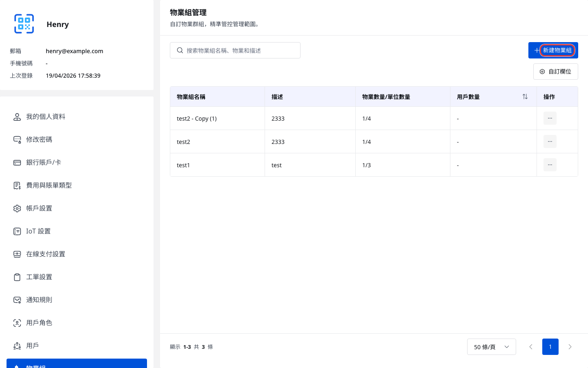Select page 1 button
The image size is (588, 368).
[x=550, y=347]
